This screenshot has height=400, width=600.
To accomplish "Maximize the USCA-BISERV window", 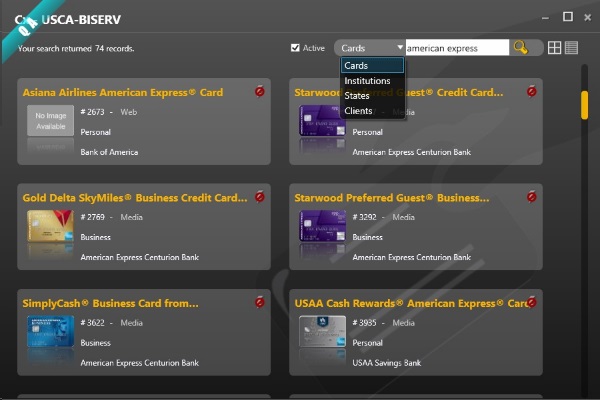I will (x=568, y=17).
